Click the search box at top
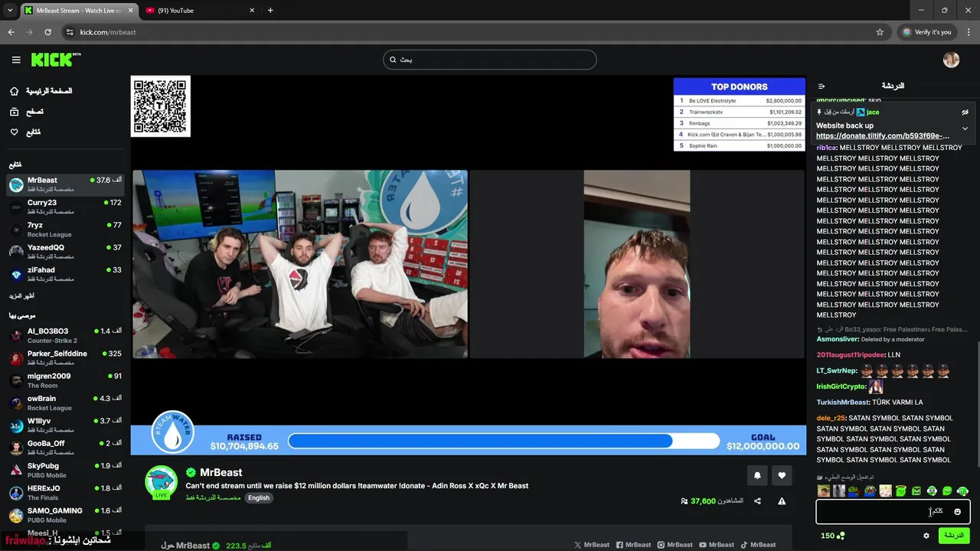980x551 pixels. click(490, 60)
